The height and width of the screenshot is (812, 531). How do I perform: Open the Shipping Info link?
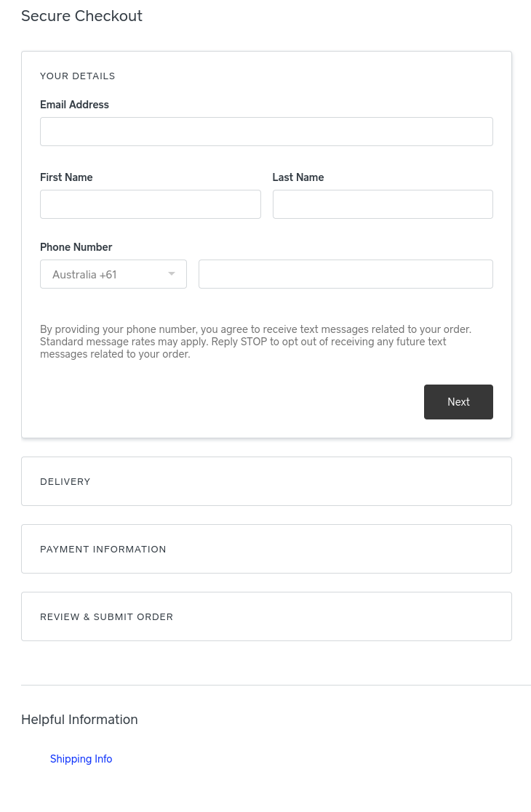tap(81, 759)
